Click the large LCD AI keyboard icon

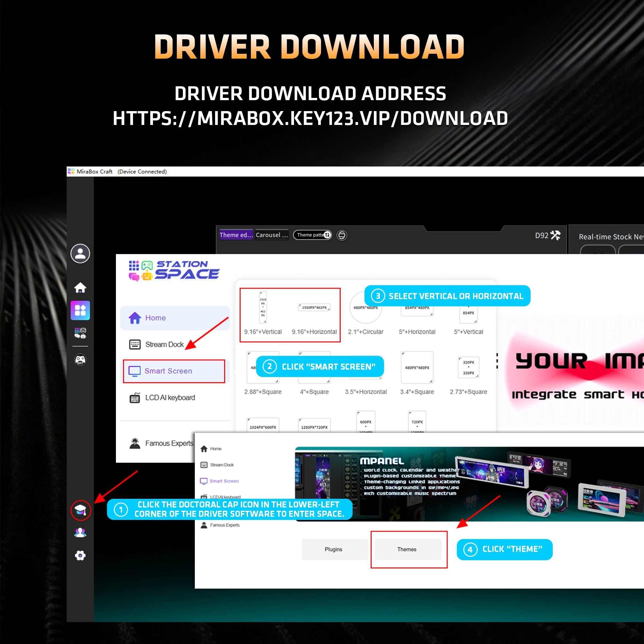[x=135, y=398]
